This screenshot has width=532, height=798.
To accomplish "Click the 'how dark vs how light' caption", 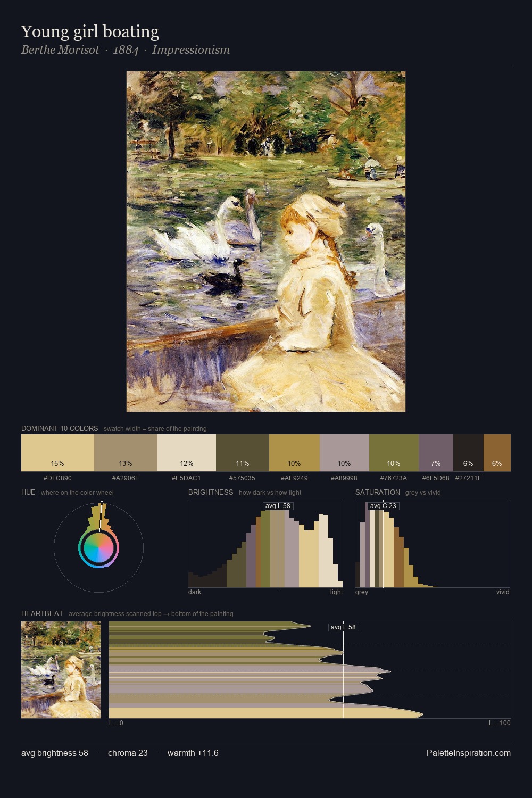I will click(x=270, y=493).
